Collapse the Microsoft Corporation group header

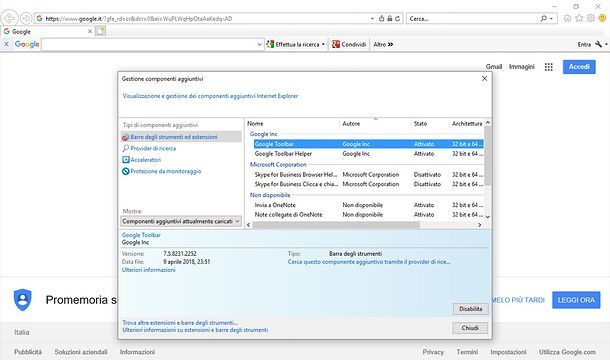[x=278, y=165]
